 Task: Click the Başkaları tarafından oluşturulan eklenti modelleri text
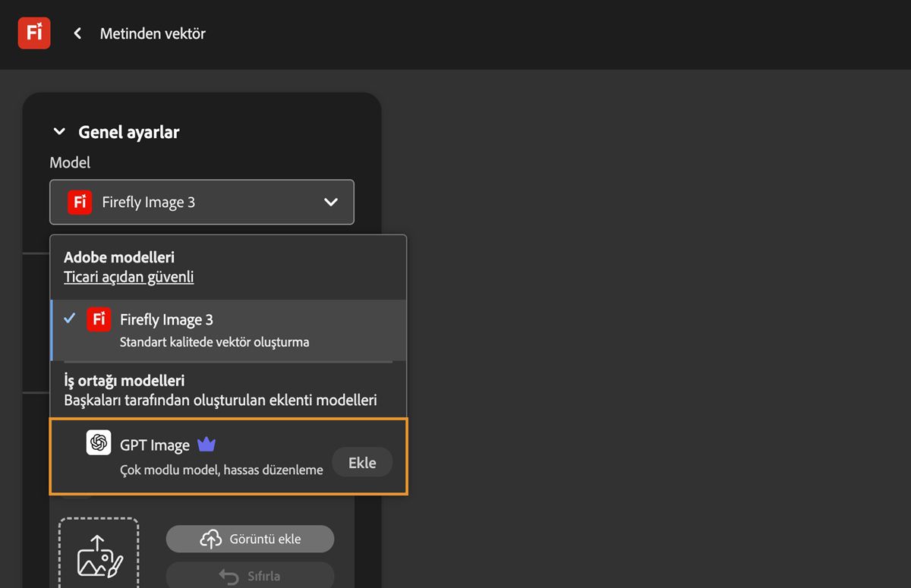click(220, 400)
